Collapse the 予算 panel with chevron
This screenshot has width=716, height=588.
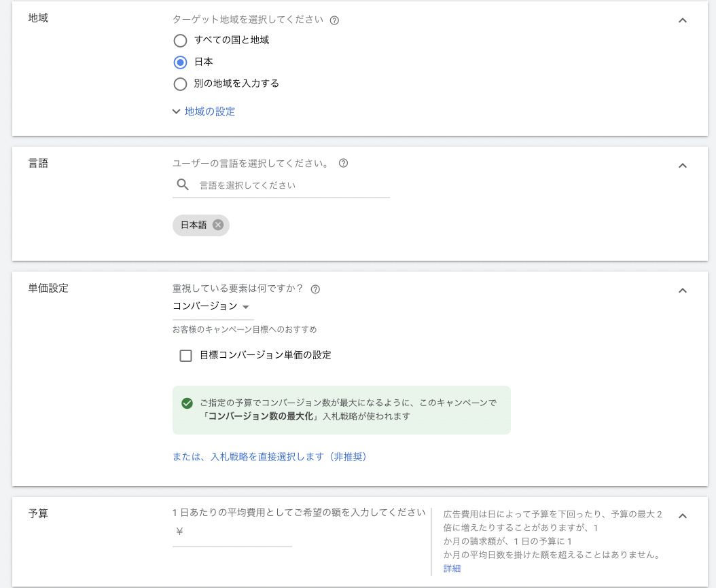click(683, 516)
